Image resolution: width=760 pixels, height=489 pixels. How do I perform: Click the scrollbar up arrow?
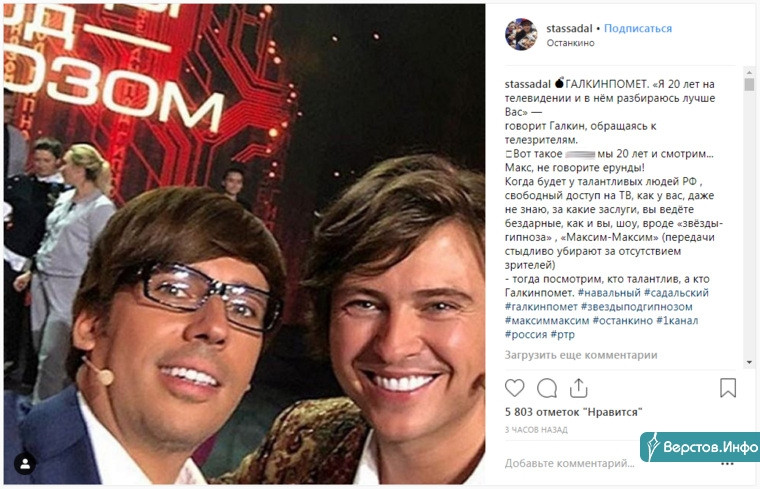coord(749,72)
